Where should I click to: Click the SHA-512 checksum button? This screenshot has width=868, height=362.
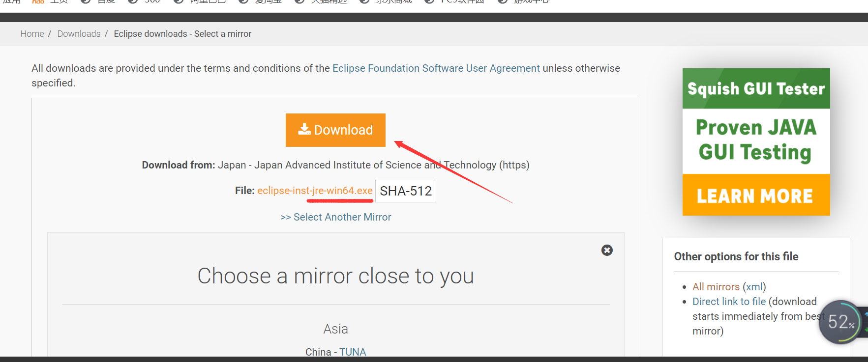(x=406, y=191)
